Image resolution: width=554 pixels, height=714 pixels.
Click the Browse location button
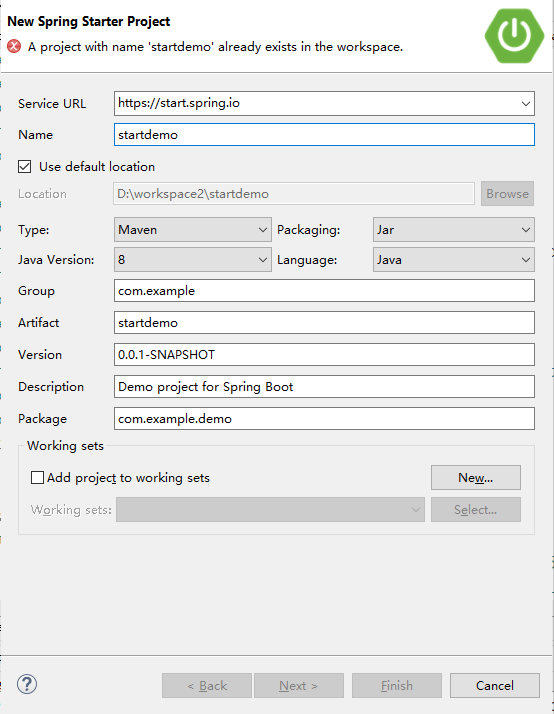point(507,194)
